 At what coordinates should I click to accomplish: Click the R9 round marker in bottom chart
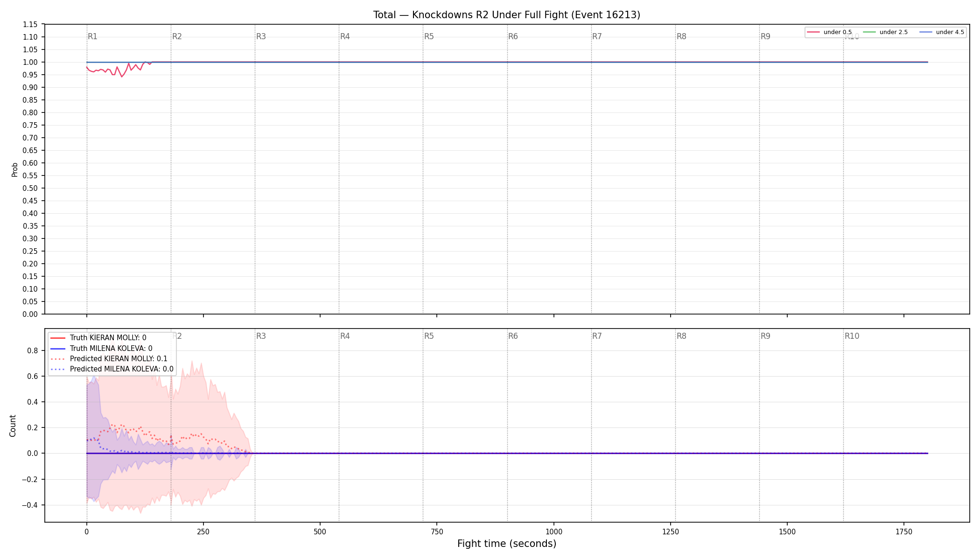point(765,336)
